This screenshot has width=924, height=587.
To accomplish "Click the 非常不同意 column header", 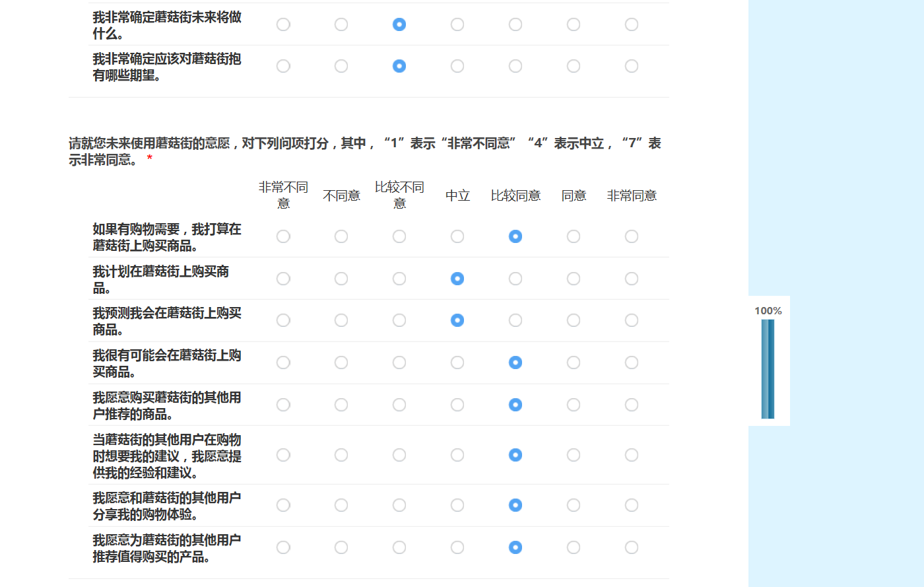I will tap(283, 195).
